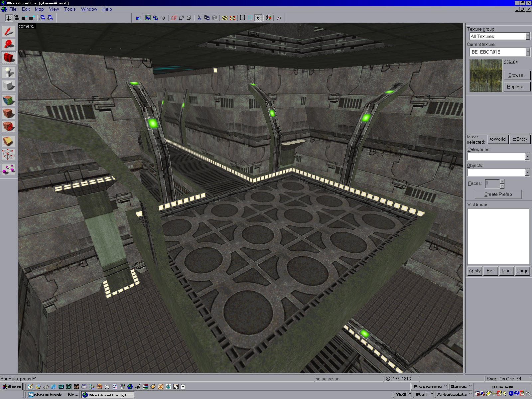
Task: Click the Save window state icon
Action: coord(50,18)
